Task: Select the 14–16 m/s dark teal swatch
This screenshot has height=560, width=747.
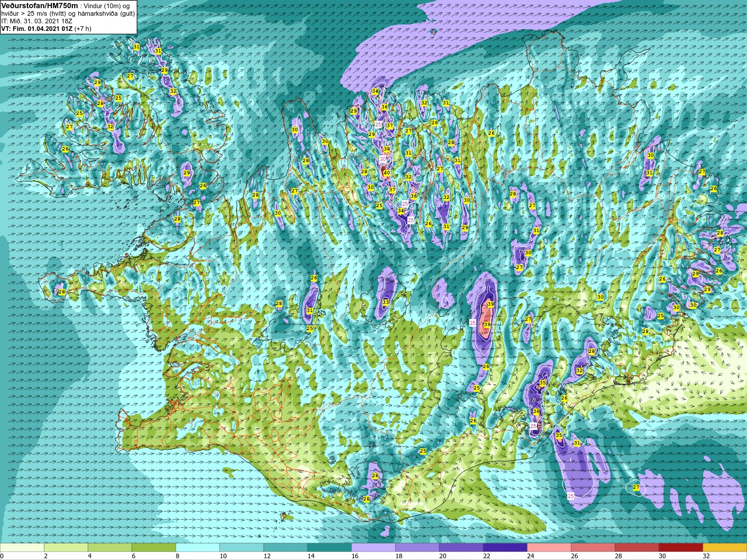Action: tap(329, 548)
